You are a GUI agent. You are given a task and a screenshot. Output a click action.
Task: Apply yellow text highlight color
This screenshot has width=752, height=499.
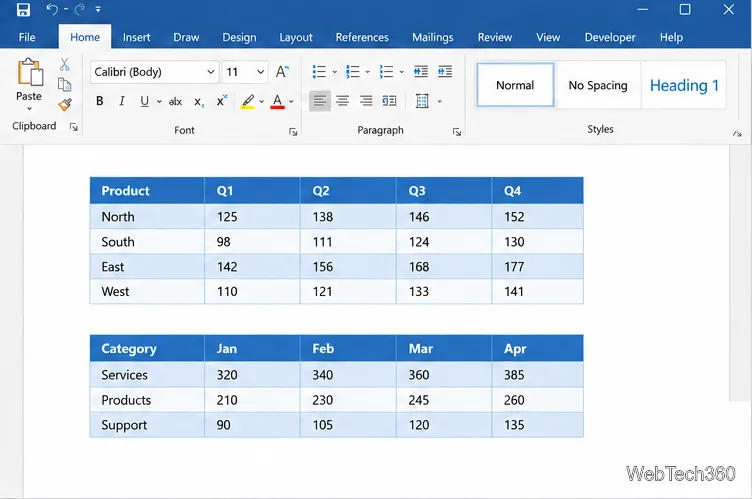pos(247,101)
